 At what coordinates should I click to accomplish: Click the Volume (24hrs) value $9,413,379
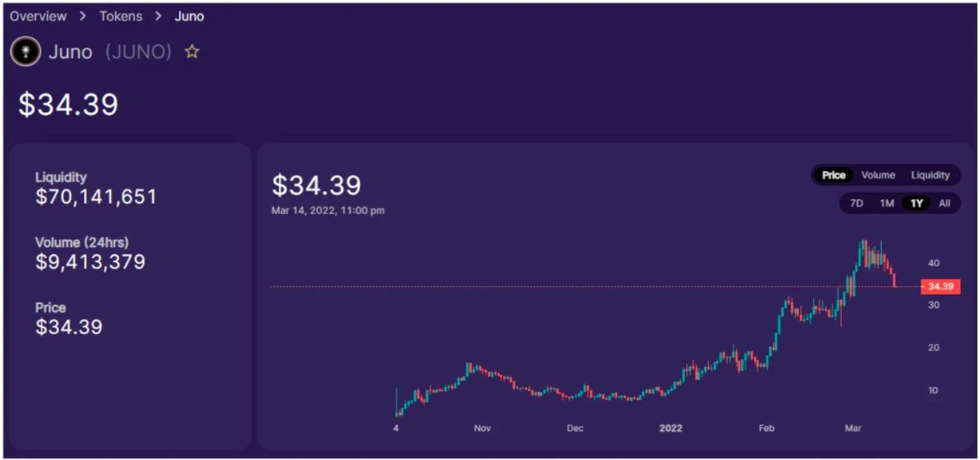coord(90,262)
